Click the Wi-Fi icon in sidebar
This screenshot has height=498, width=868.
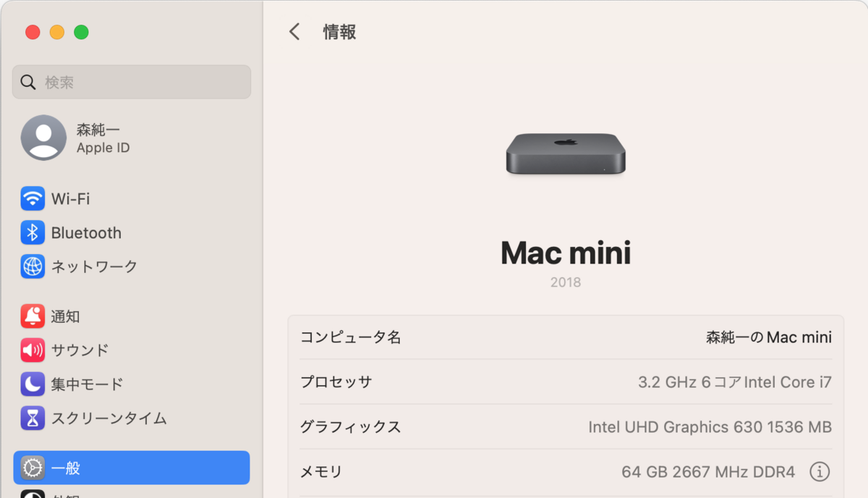click(x=33, y=198)
